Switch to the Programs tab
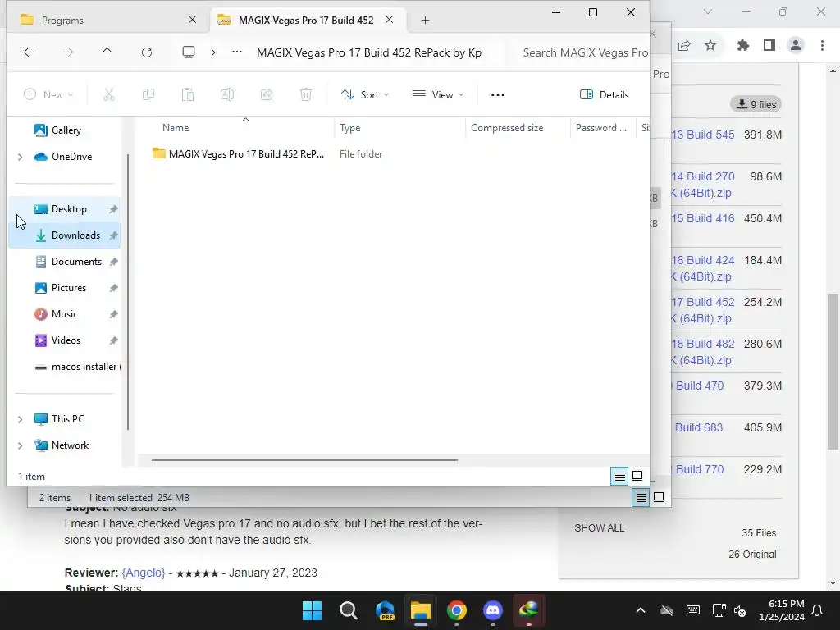Image resolution: width=840 pixels, height=630 pixels. click(x=102, y=20)
